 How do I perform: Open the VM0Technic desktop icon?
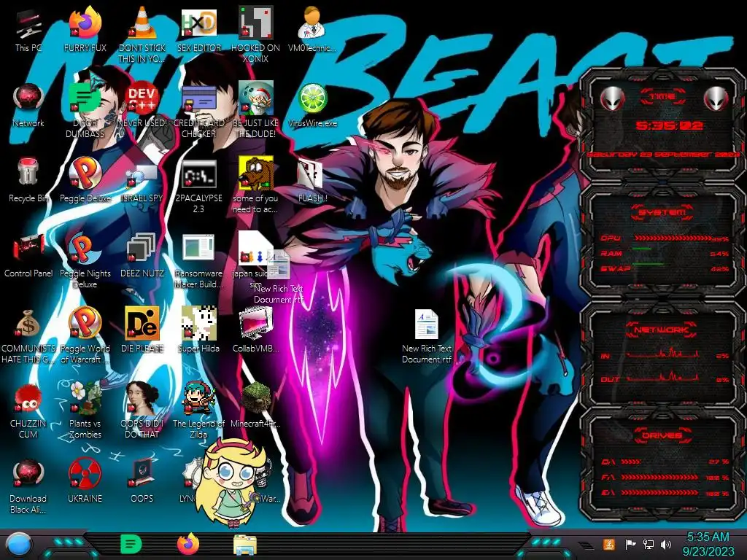312,29
